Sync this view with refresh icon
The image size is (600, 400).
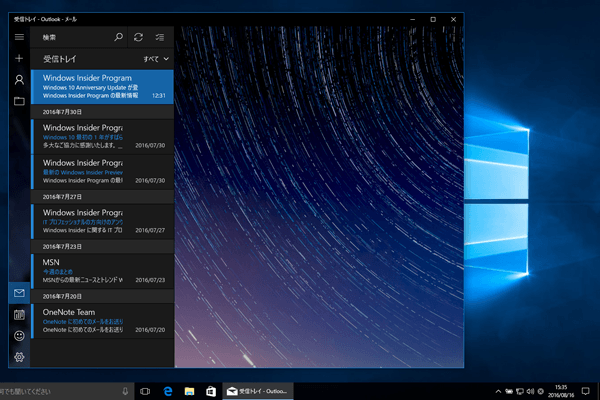click(138, 37)
